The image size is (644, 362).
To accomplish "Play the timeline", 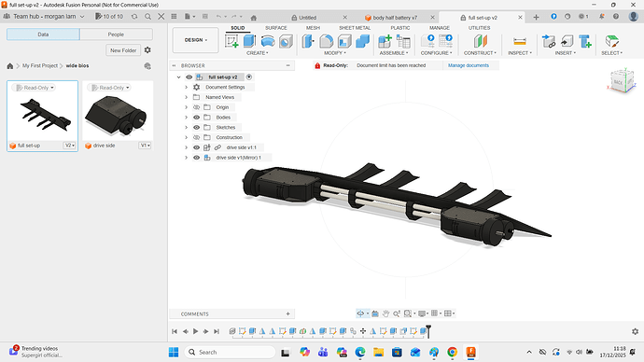I will tap(195, 331).
